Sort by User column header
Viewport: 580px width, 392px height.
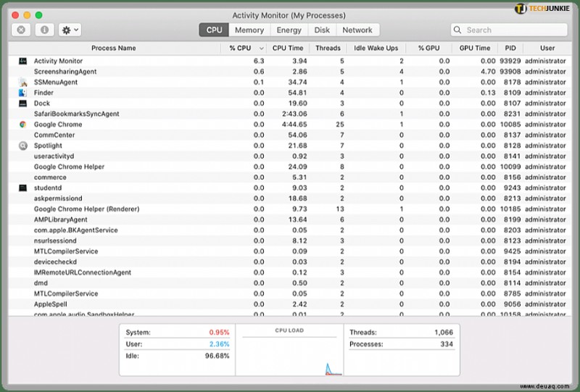[547, 48]
